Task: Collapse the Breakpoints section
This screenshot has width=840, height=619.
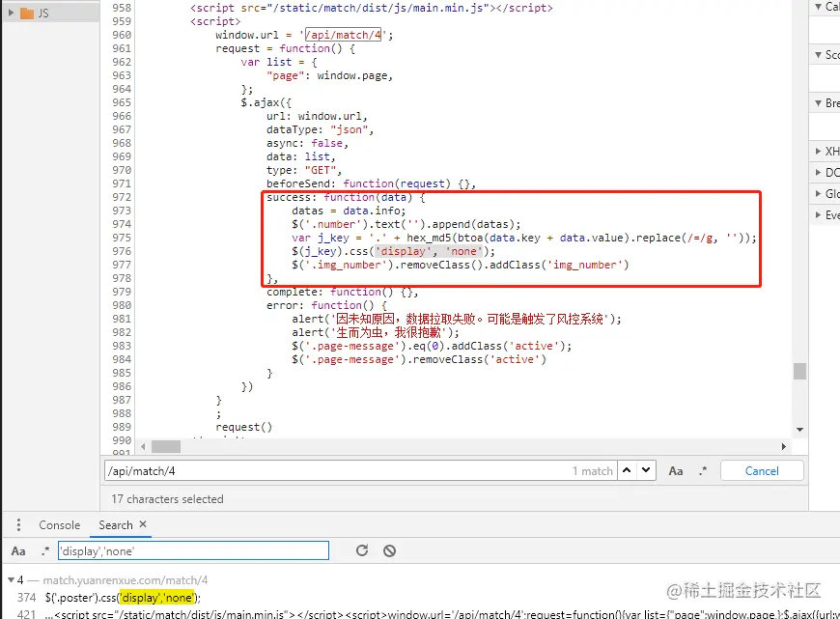Action: (819, 103)
